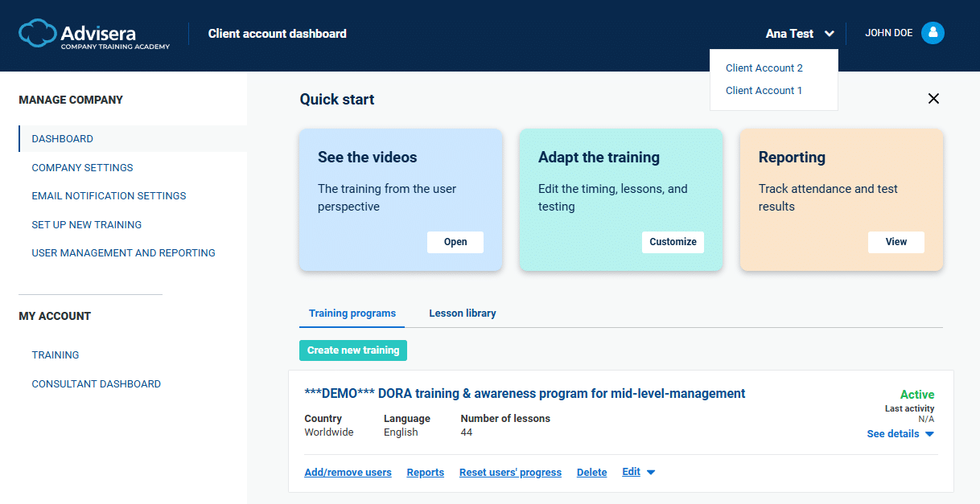Switch to the Lesson library tab

point(463,313)
